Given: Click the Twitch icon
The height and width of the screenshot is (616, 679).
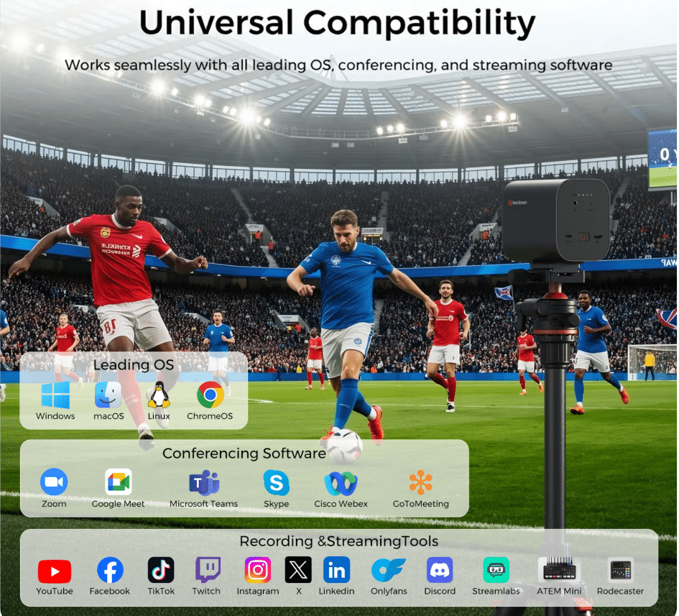Looking at the screenshot, I should point(207,570).
